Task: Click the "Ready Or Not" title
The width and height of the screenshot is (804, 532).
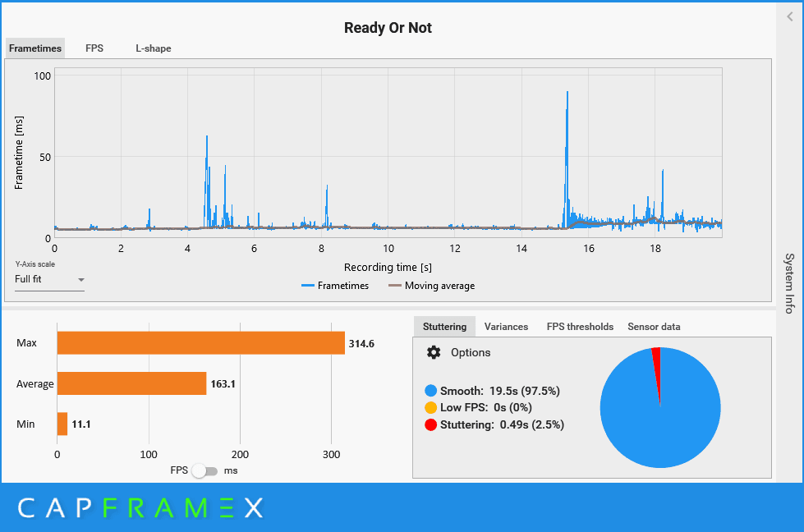Action: (388, 28)
